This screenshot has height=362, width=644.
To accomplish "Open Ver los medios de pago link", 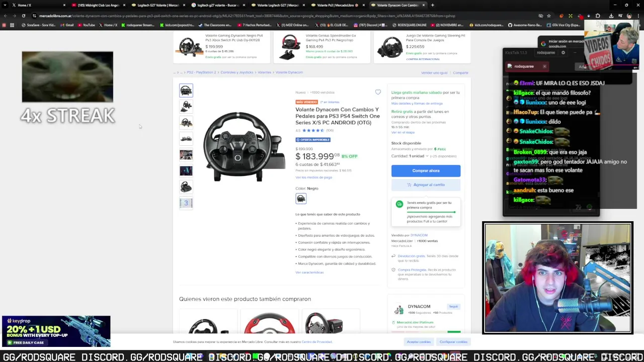I will 313,177.
